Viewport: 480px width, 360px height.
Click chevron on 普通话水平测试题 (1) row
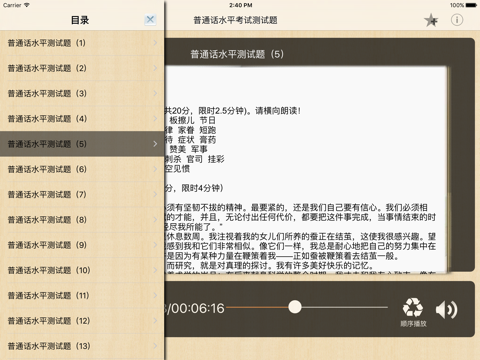click(x=155, y=43)
